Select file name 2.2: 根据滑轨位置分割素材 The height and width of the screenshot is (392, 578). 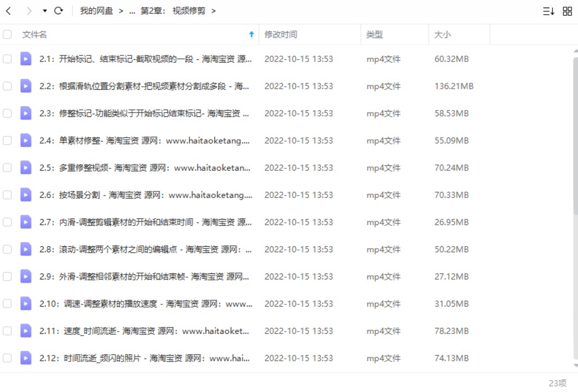(144, 86)
